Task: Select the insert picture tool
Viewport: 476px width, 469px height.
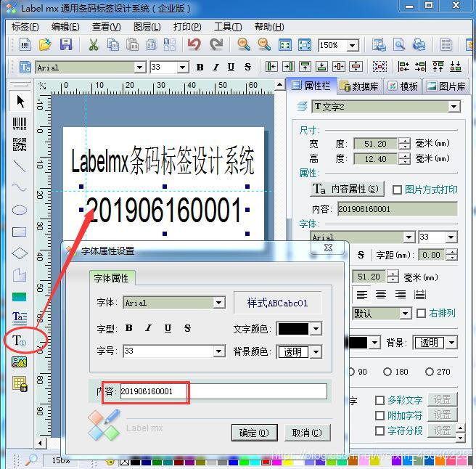Action: point(20,362)
